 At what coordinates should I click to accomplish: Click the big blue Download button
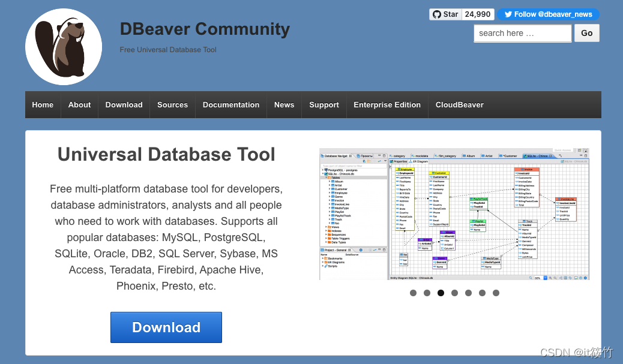point(166,327)
